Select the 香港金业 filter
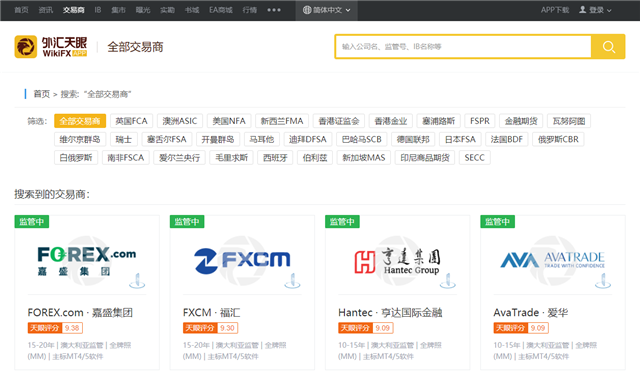This screenshot has width=640, height=376. tap(391, 121)
